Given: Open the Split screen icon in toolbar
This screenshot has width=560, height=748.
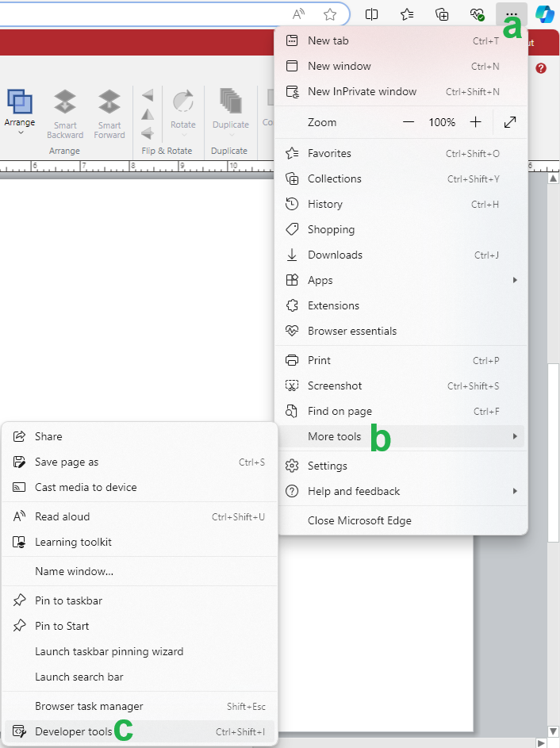Looking at the screenshot, I should (371, 14).
